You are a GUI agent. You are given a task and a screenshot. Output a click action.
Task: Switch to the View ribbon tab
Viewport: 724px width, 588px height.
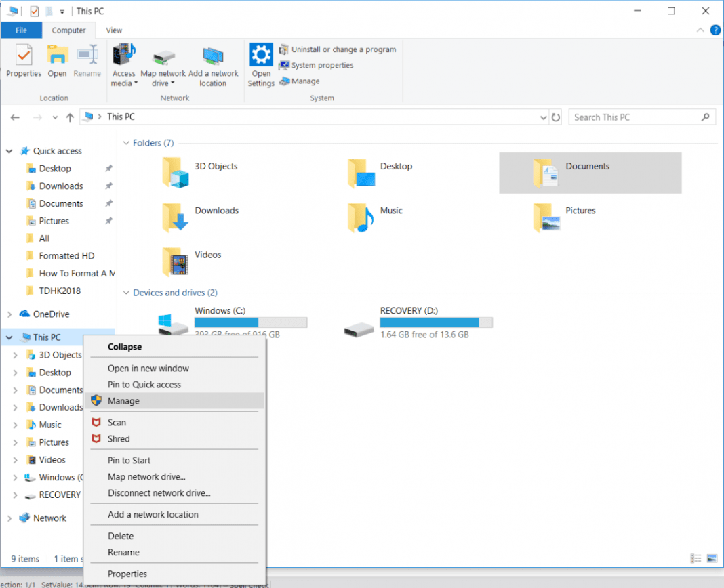[113, 30]
